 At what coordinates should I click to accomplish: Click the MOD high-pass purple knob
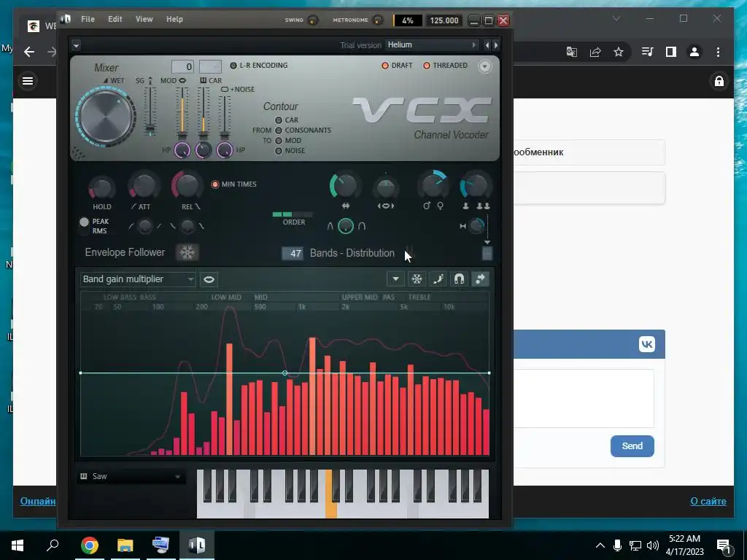[182, 150]
